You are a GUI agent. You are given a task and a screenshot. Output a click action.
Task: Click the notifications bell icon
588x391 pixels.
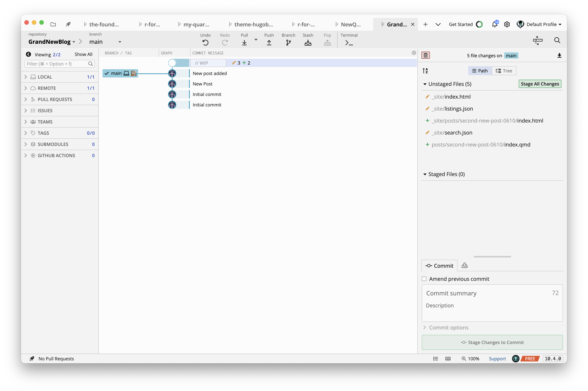(x=494, y=25)
